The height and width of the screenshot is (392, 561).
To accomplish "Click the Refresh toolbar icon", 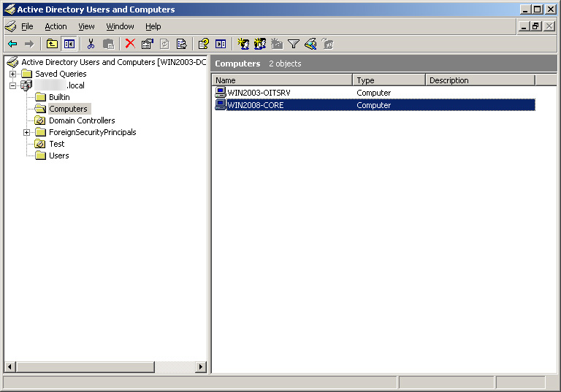I will click(164, 44).
